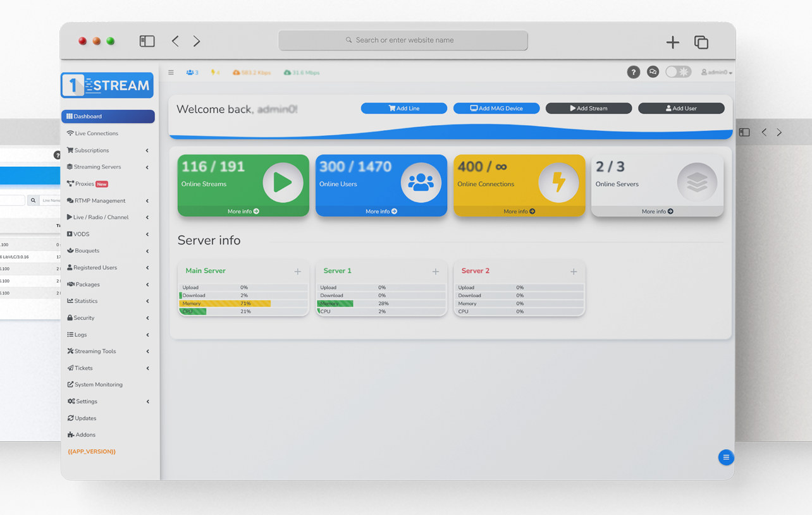Click the Online Users group icon
812x515 pixels.
(421, 183)
